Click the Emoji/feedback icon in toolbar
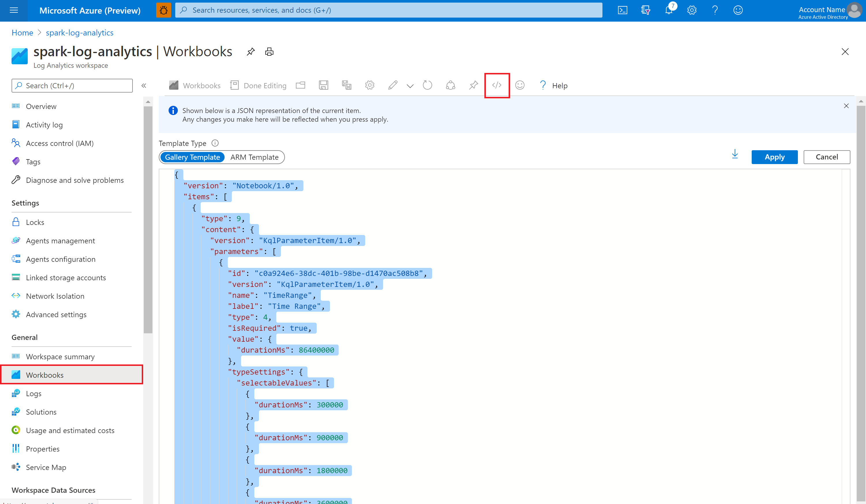Screen dimensions: 866x504 (520, 85)
